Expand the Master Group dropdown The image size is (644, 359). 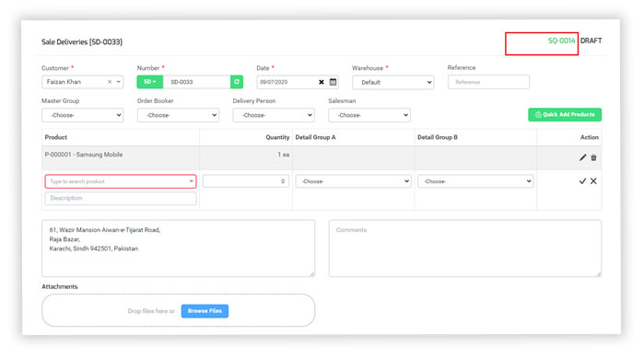coord(83,115)
